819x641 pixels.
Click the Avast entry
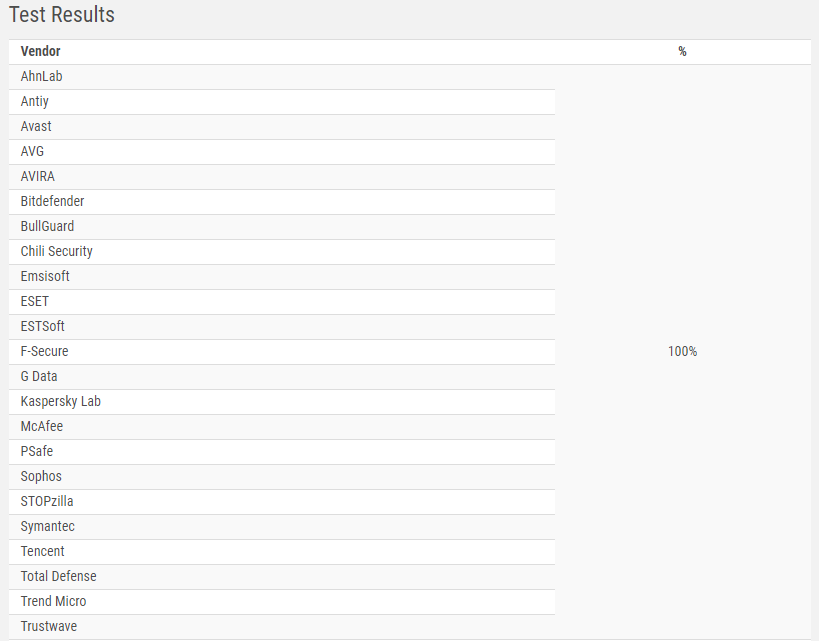36,126
